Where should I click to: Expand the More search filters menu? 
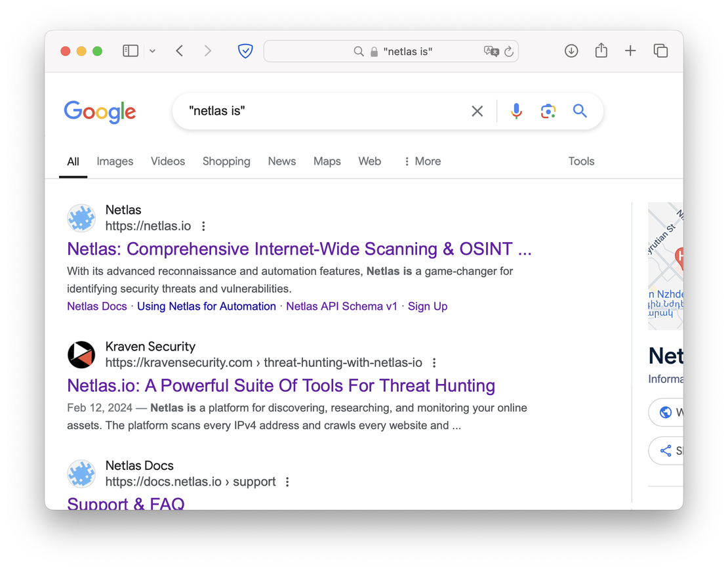point(422,161)
